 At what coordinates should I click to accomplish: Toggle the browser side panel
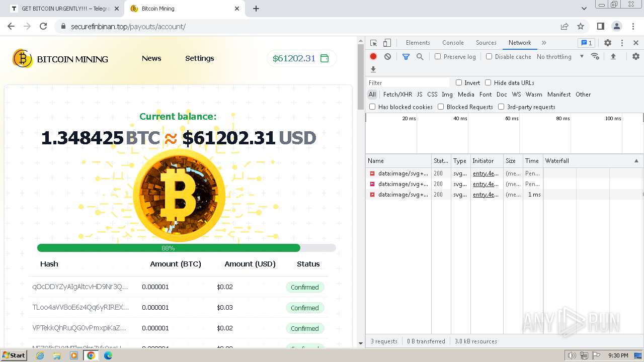pyautogui.click(x=600, y=26)
